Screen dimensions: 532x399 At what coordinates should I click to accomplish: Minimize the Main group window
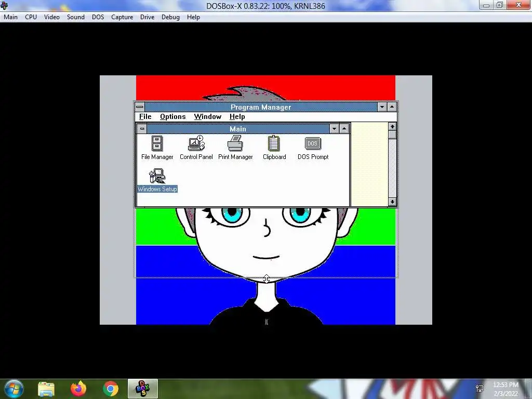(334, 129)
